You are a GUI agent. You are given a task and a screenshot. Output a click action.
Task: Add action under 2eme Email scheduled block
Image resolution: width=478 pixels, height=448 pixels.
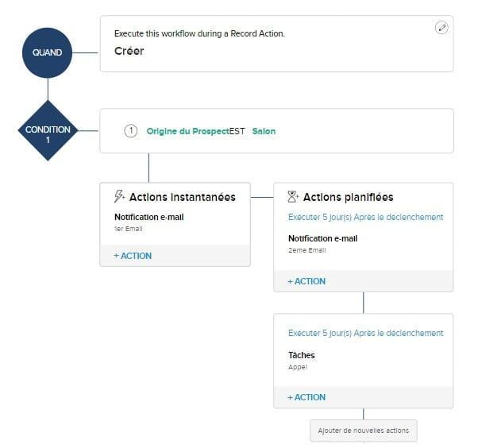(306, 281)
